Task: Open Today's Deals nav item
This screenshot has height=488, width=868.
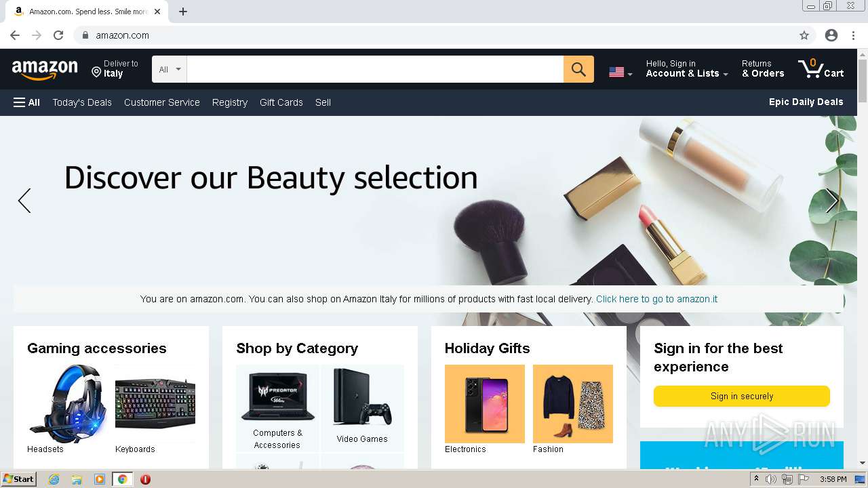Action: pos(82,102)
